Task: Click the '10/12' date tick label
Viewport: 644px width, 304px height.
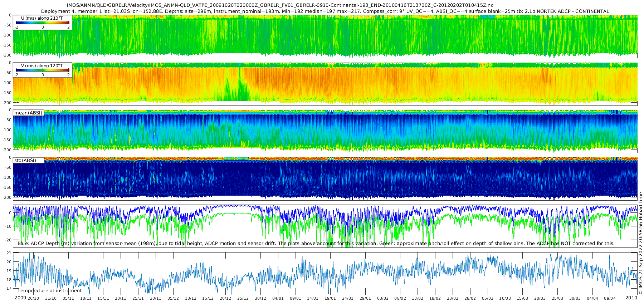Action: coord(191,298)
